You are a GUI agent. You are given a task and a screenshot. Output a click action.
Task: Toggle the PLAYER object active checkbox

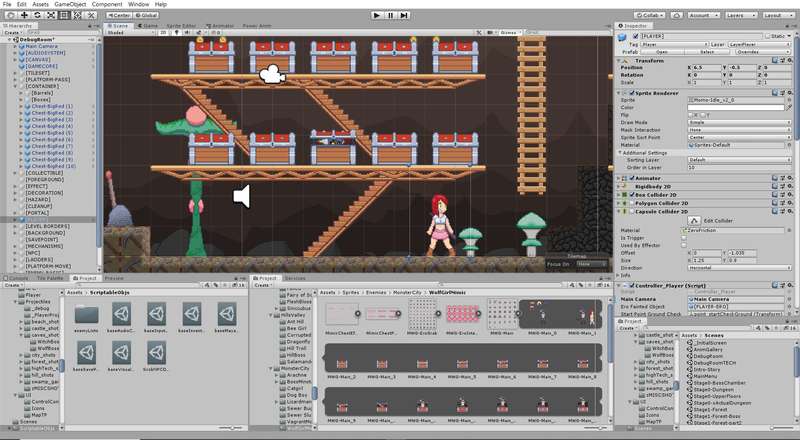pos(635,36)
